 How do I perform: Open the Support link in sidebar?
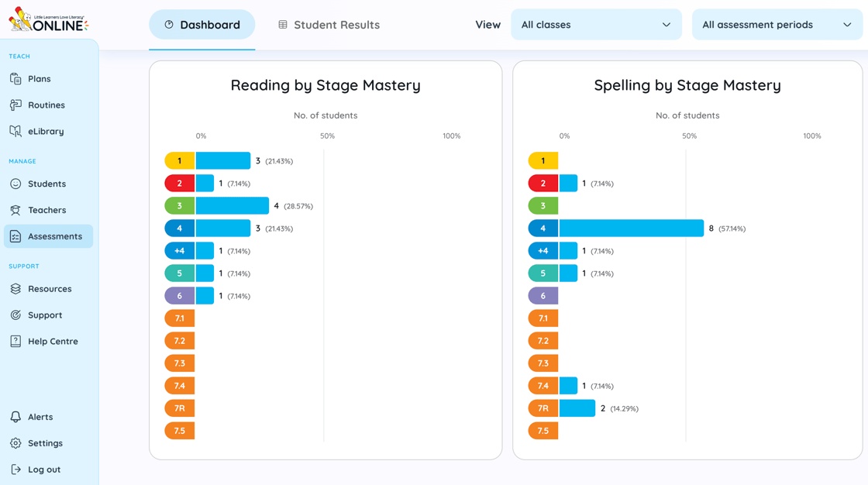(44, 315)
